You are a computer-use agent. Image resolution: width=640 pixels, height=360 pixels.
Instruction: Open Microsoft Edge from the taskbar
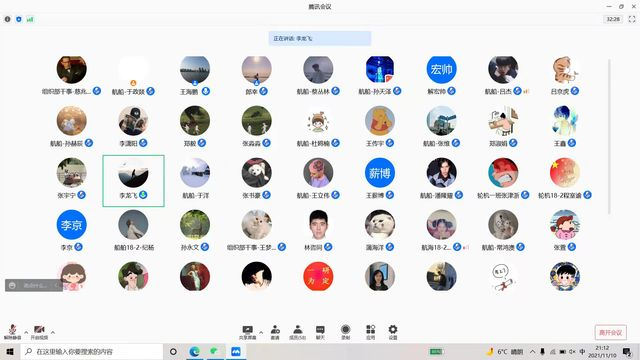coord(195,351)
